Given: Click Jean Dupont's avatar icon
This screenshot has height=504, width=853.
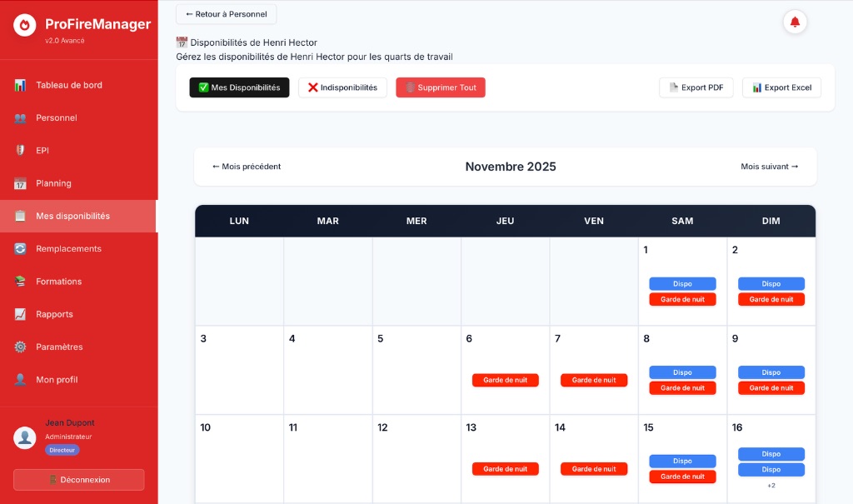Looking at the screenshot, I should coord(25,437).
